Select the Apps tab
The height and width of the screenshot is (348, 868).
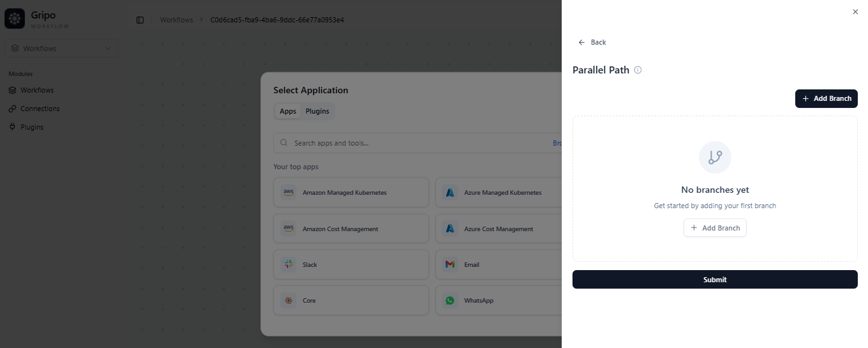pos(288,111)
